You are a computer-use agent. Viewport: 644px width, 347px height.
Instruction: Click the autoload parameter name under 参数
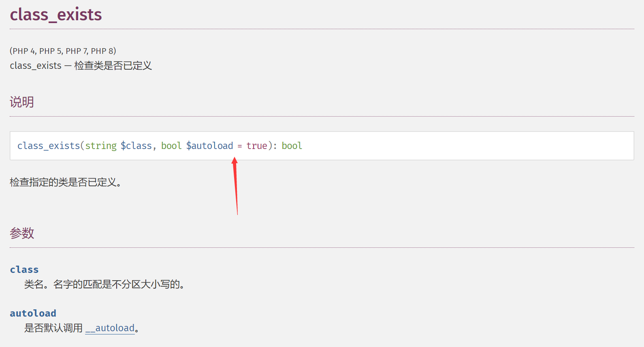click(33, 313)
